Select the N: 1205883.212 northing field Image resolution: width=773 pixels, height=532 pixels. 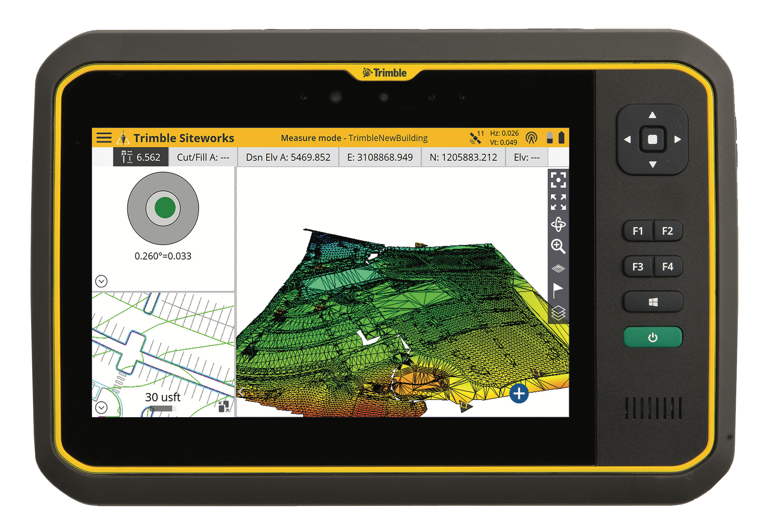pos(463,157)
